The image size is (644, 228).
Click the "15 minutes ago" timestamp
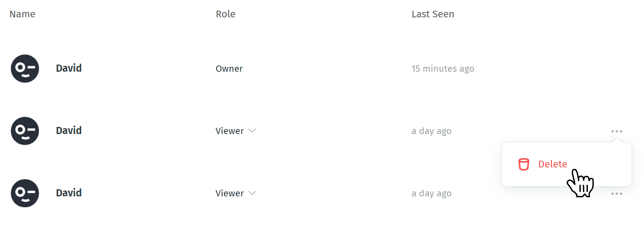click(443, 69)
